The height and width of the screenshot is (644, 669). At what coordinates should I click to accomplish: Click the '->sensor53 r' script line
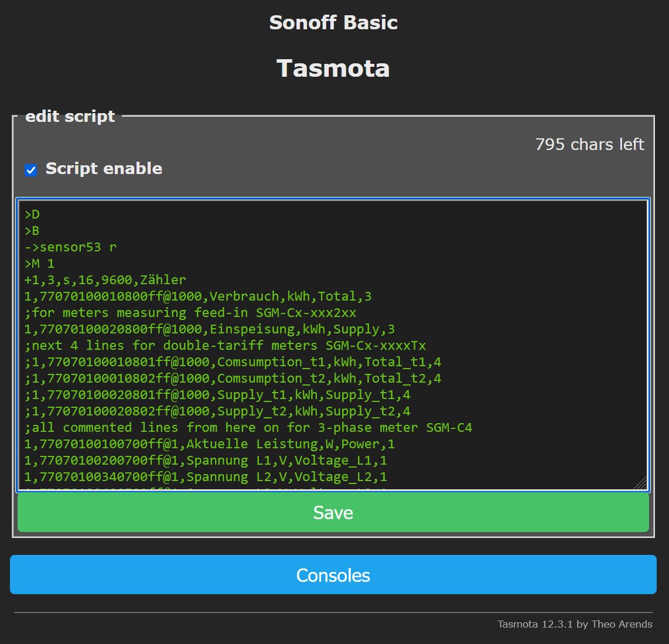(70, 247)
